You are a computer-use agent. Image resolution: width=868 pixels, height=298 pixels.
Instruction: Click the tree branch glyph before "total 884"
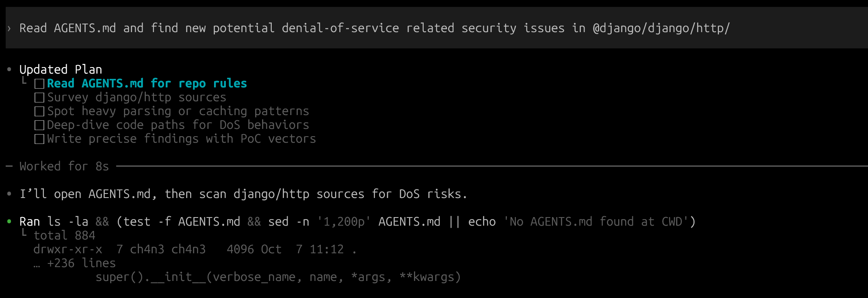(x=24, y=233)
